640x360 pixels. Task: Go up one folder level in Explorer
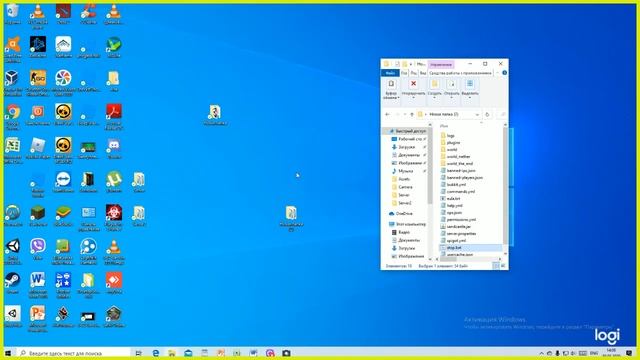[412, 115]
